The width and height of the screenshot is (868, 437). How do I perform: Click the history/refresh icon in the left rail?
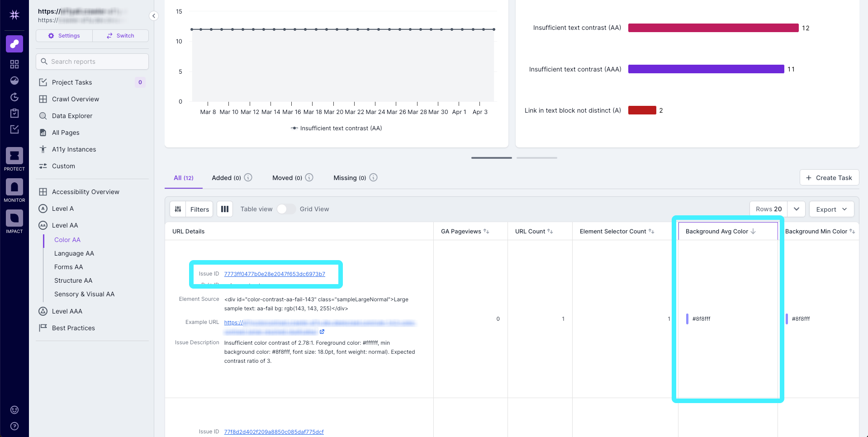(x=14, y=97)
